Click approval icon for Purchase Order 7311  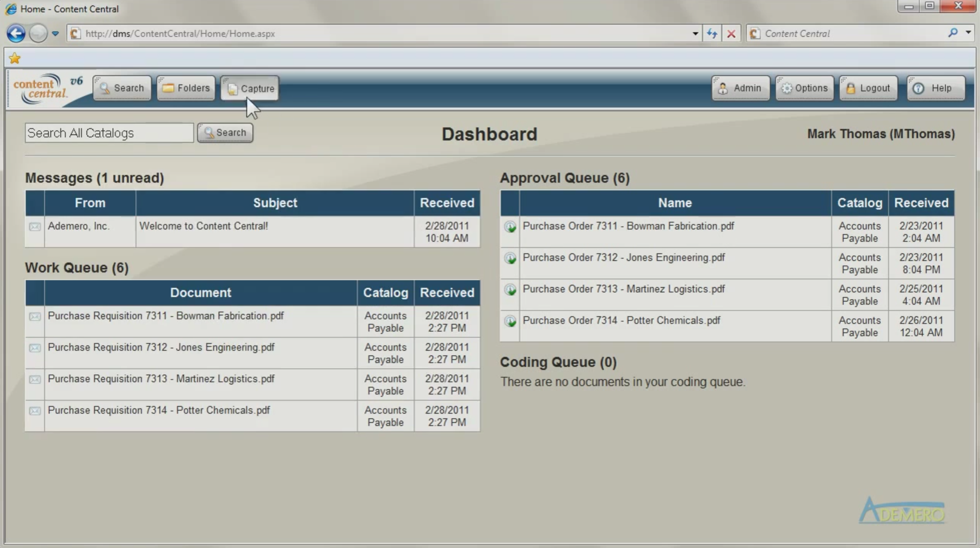510,227
